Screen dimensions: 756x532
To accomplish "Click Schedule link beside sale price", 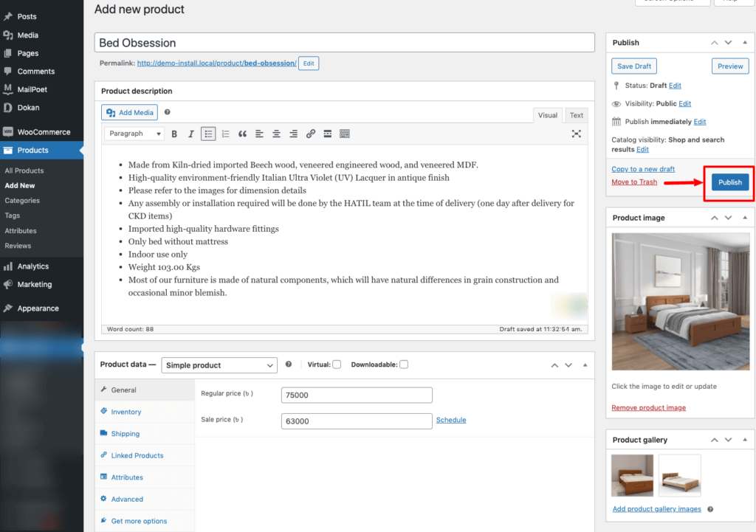I will (451, 420).
